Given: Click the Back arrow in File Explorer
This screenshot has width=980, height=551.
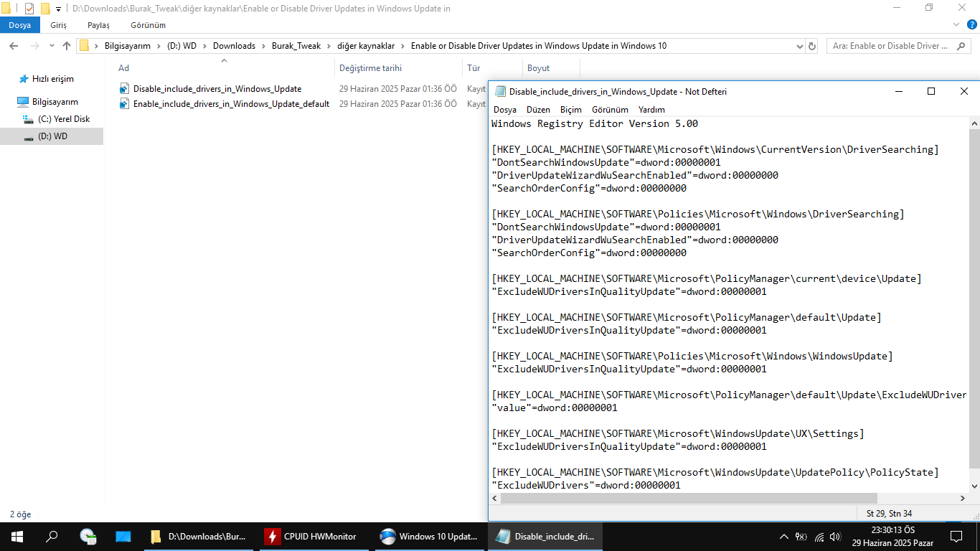Looking at the screenshot, I should [x=13, y=46].
